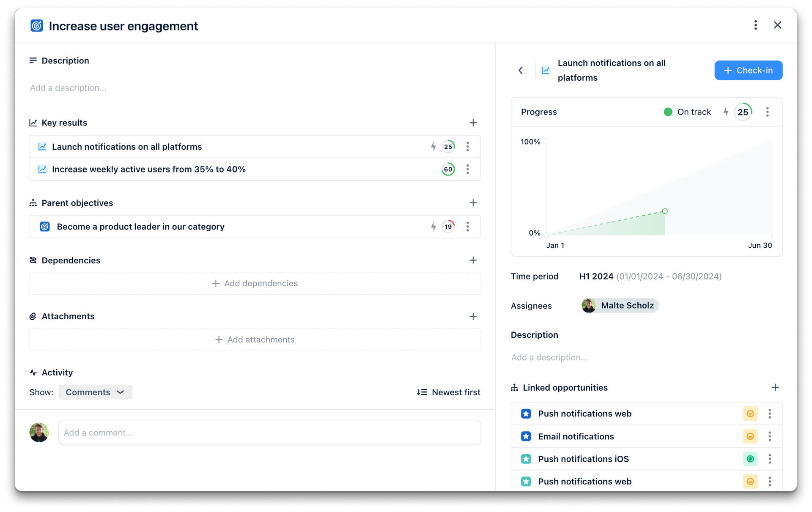Add a linked opportunity with plus icon
This screenshot has width=812, height=512.
[775, 388]
